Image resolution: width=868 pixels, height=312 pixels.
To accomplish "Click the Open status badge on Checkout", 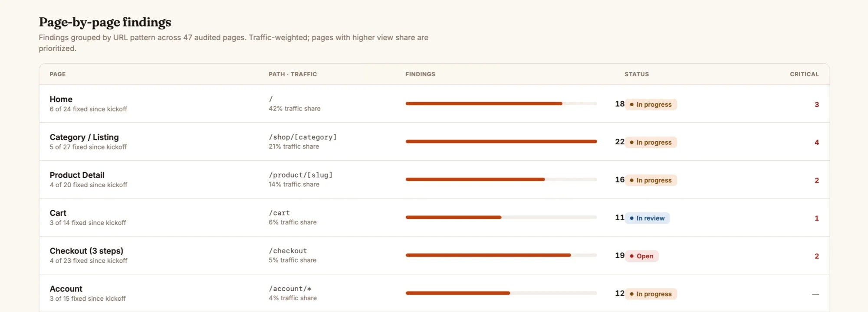I will pos(641,256).
